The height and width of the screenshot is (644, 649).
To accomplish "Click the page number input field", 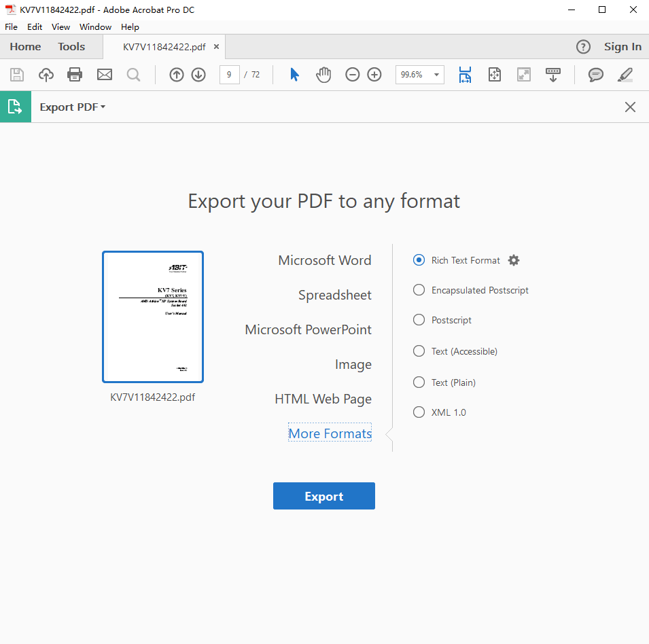I will coord(230,75).
